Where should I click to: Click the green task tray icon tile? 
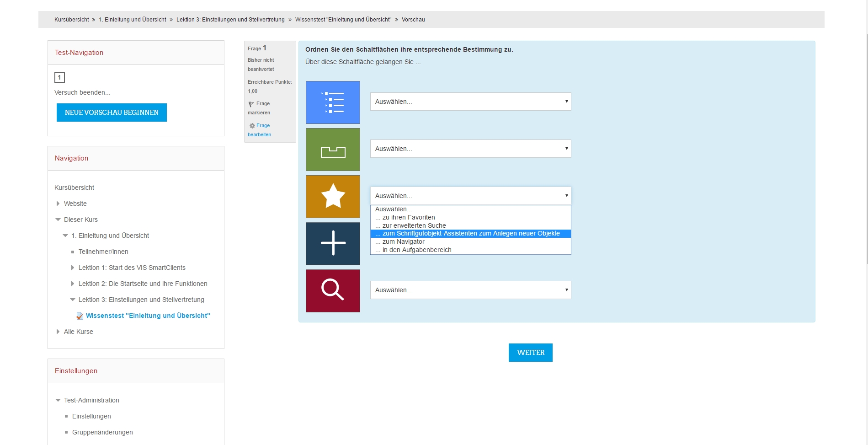[x=333, y=150]
